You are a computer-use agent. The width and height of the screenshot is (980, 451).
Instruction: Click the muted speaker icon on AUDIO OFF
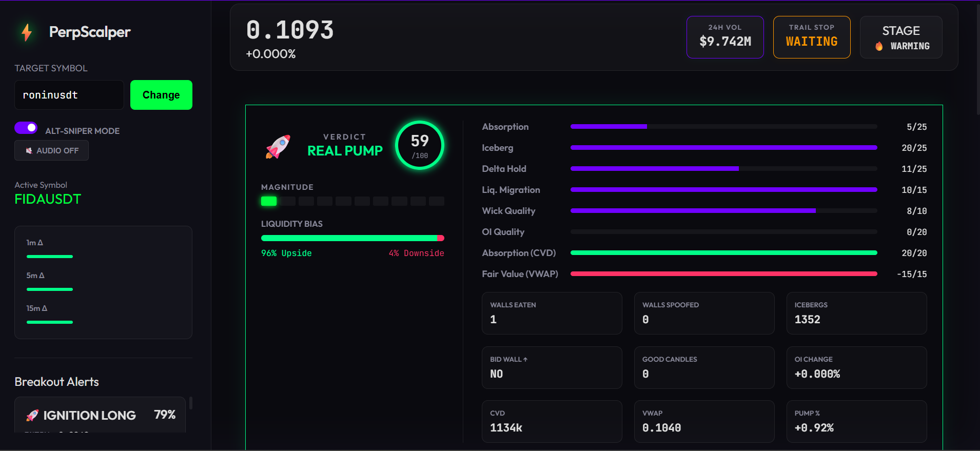point(29,151)
